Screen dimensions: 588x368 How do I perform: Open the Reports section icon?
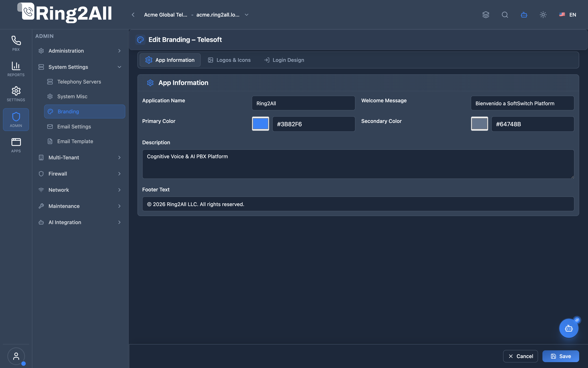click(x=16, y=69)
